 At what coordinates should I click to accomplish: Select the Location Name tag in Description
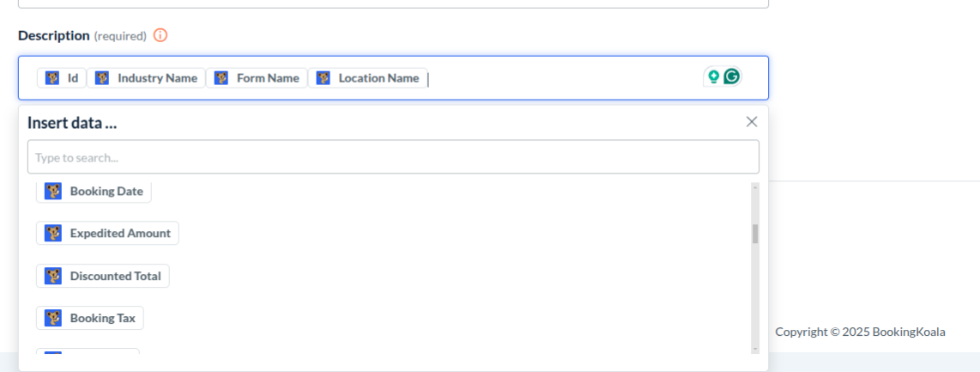(378, 78)
